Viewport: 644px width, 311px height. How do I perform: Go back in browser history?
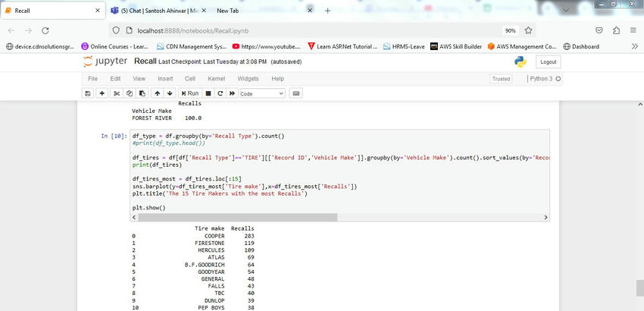pyautogui.click(x=11, y=30)
